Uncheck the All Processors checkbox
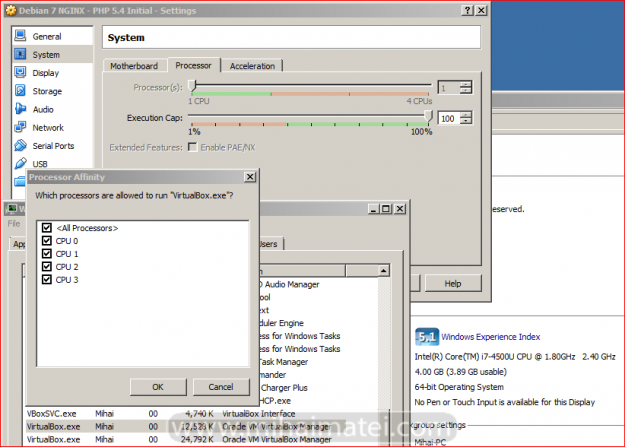Image resolution: width=625 pixels, height=447 pixels. tap(47, 228)
